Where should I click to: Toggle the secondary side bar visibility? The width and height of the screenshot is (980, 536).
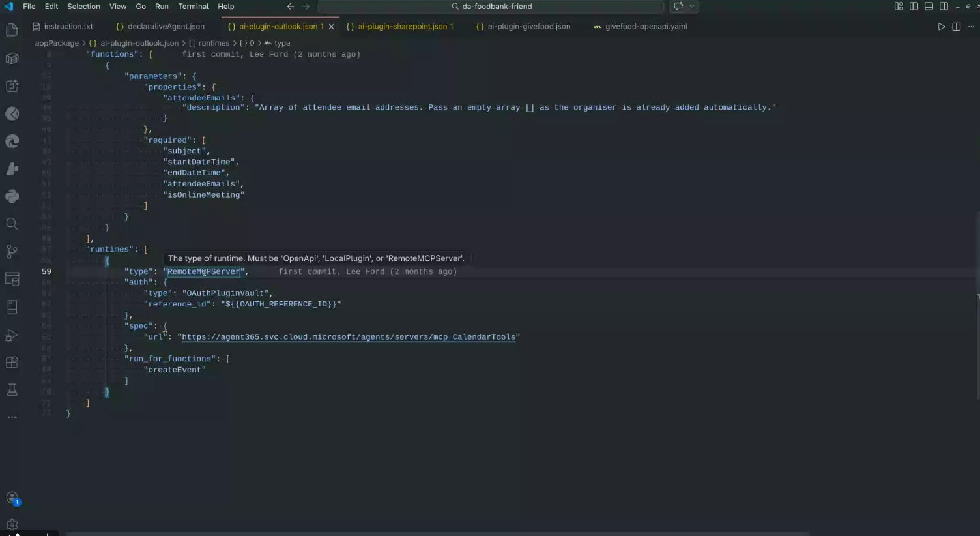point(944,7)
